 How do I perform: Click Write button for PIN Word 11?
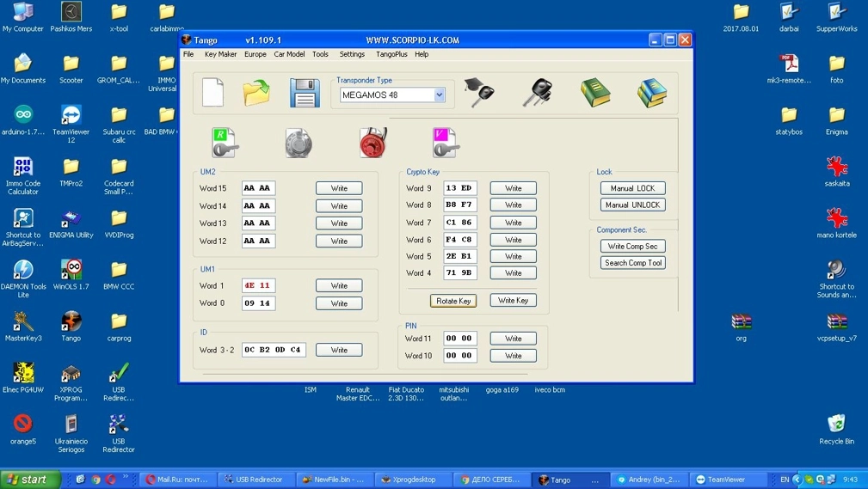(514, 339)
